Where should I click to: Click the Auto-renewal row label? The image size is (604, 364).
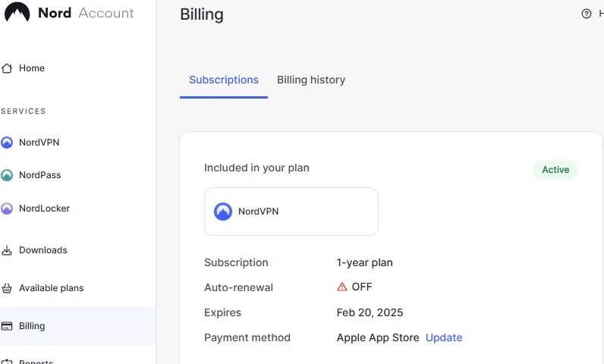pos(238,288)
